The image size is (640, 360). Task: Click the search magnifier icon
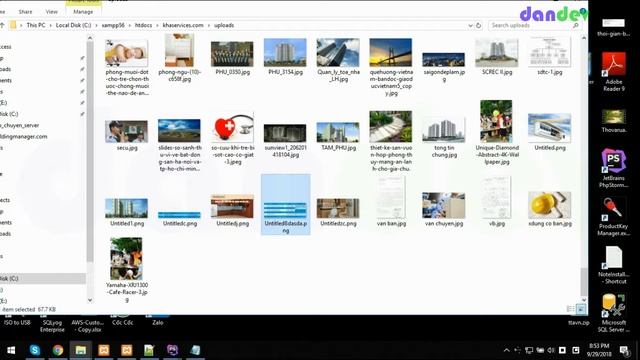[x=576, y=25]
